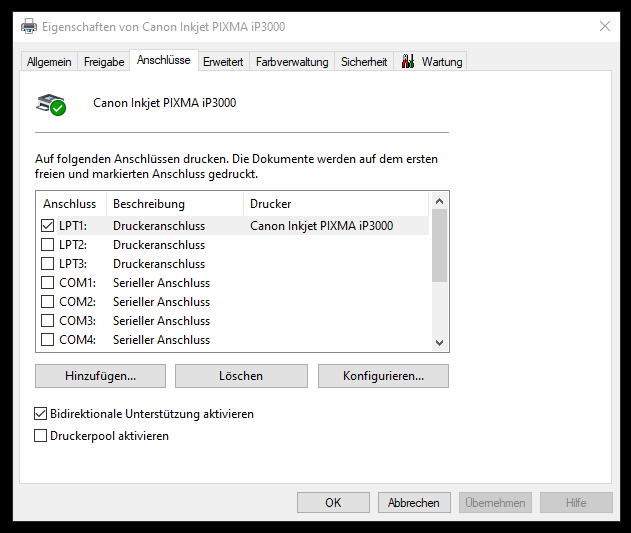Select COM2: row Serieller Anschluss text
Screen dimensions: 631x533
pyautogui.click(x=161, y=302)
